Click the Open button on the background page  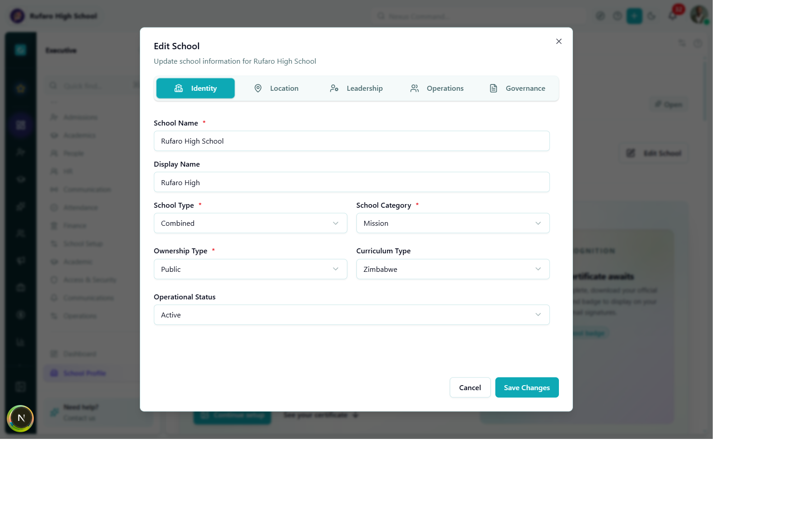[x=669, y=105]
